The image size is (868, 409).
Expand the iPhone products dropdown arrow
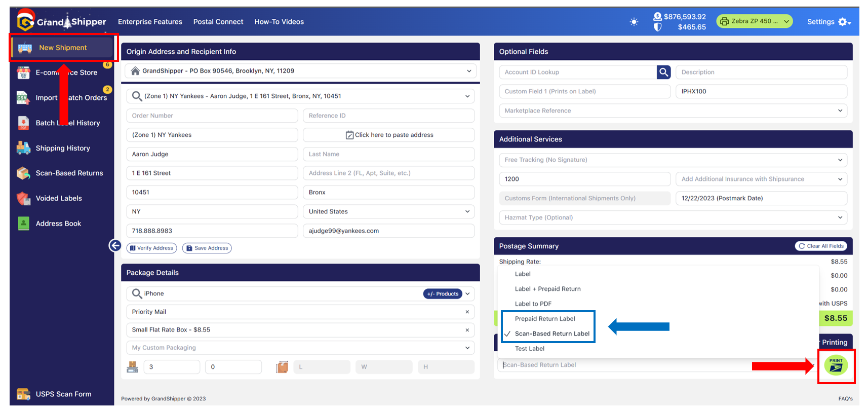point(467,293)
